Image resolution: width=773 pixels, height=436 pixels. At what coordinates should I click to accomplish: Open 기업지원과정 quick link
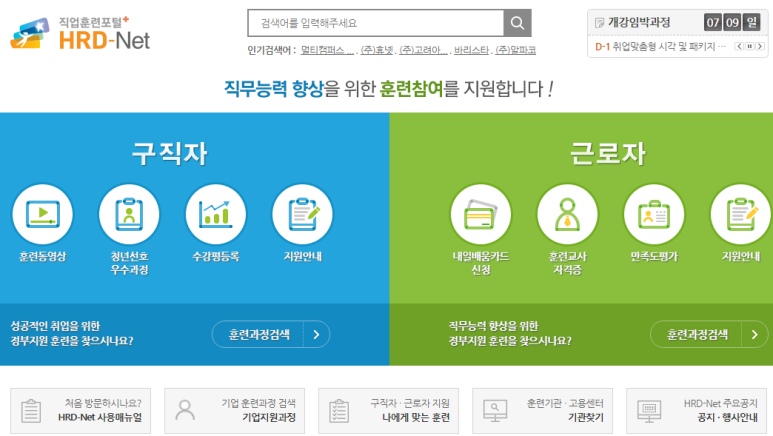236,409
